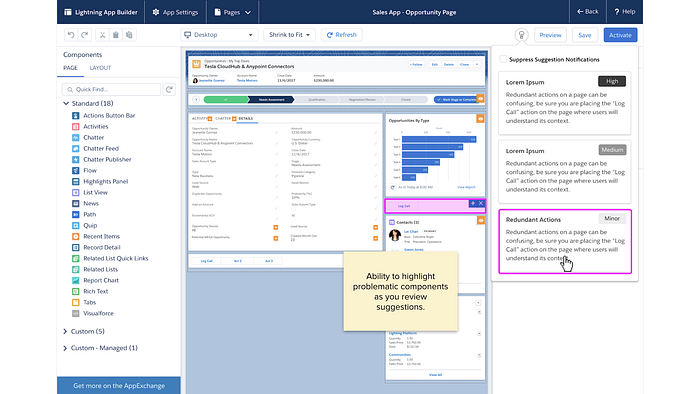Click the Save button
Image resolution: width=700 pixels, height=394 pixels.
pyautogui.click(x=584, y=35)
